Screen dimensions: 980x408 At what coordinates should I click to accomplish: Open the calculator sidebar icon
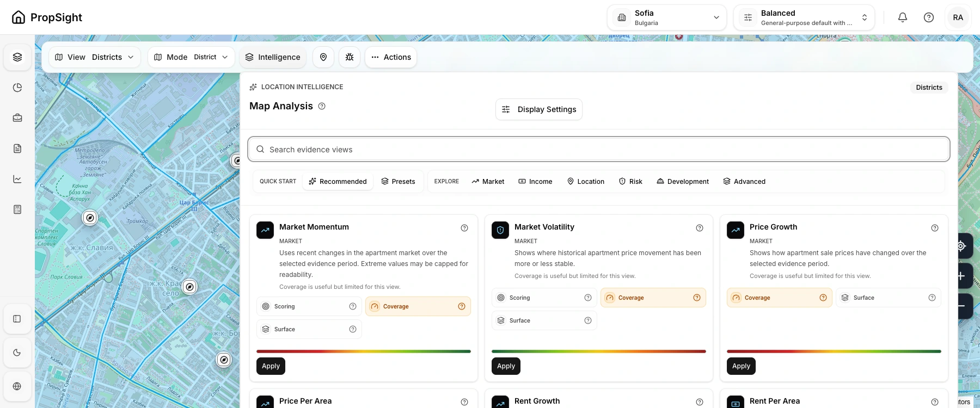[17, 209]
